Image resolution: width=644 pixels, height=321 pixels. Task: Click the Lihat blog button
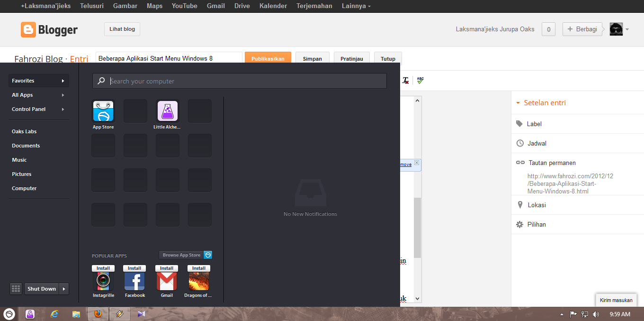click(x=122, y=29)
